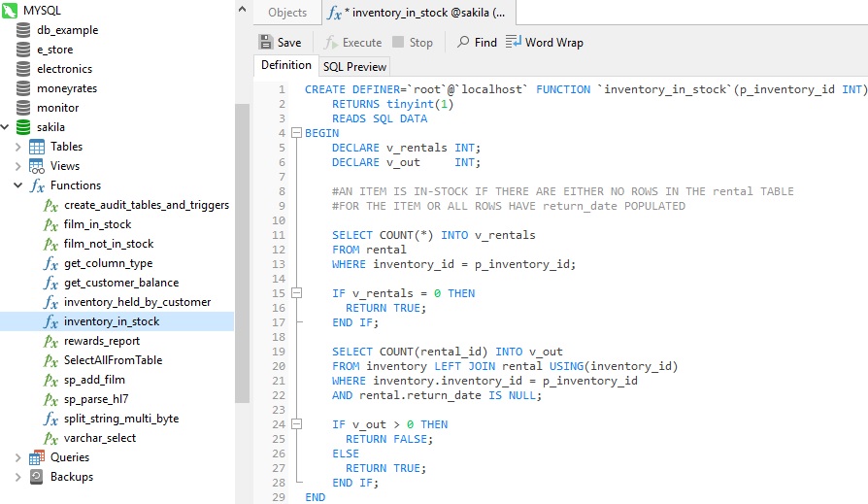Open the Objects tab
The width and height of the screenshot is (868, 504).
287,13
